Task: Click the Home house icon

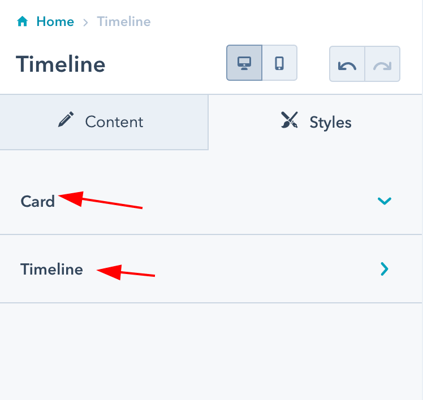Action: tap(22, 21)
